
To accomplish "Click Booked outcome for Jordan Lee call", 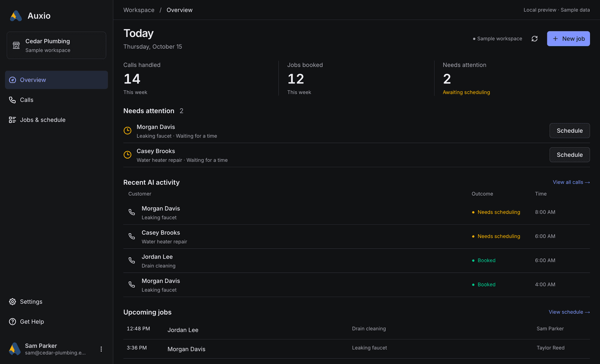I will click(484, 260).
